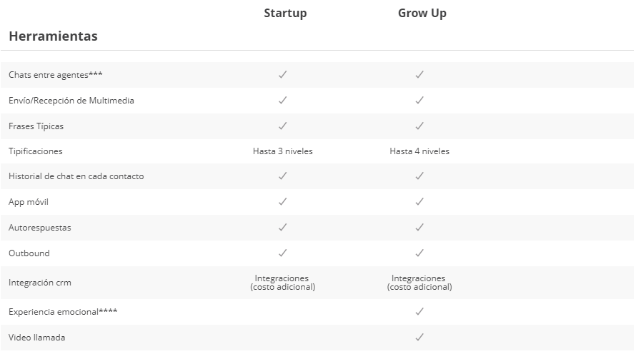Click the Herramientas section heading
Screen dimensions: 636x364
click(x=53, y=36)
